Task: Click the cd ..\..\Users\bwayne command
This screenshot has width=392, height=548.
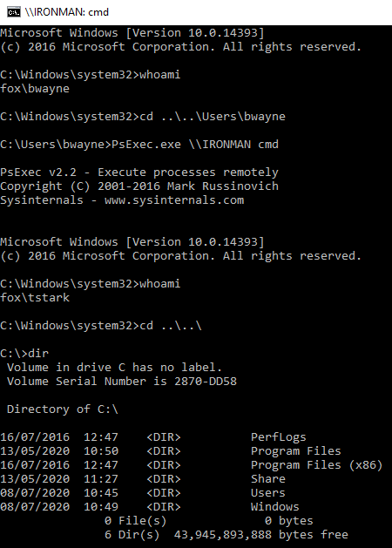Action: point(213,117)
